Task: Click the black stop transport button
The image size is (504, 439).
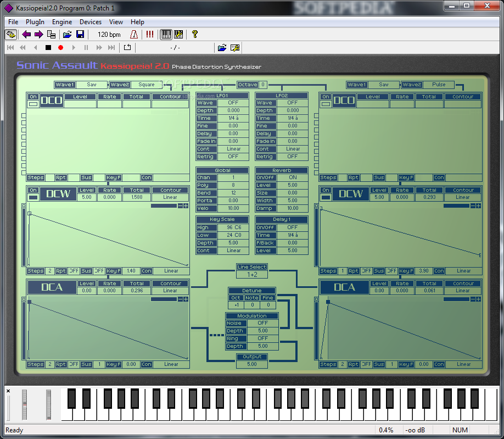Action: coord(48,48)
